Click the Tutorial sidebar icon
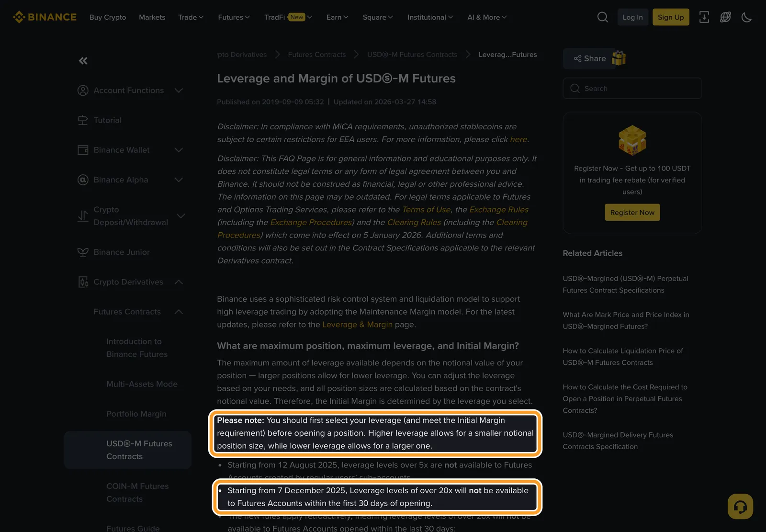The width and height of the screenshot is (766, 532). click(x=83, y=120)
